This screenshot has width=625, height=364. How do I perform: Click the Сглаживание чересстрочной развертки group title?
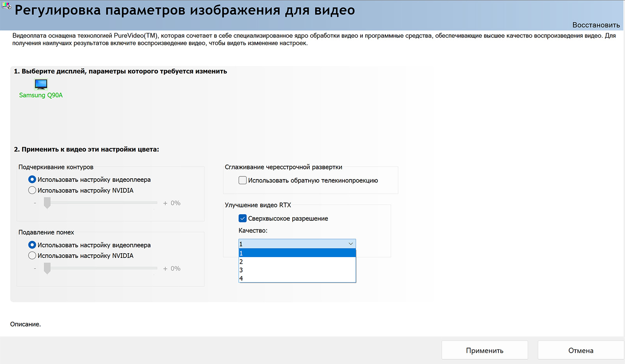(x=284, y=167)
